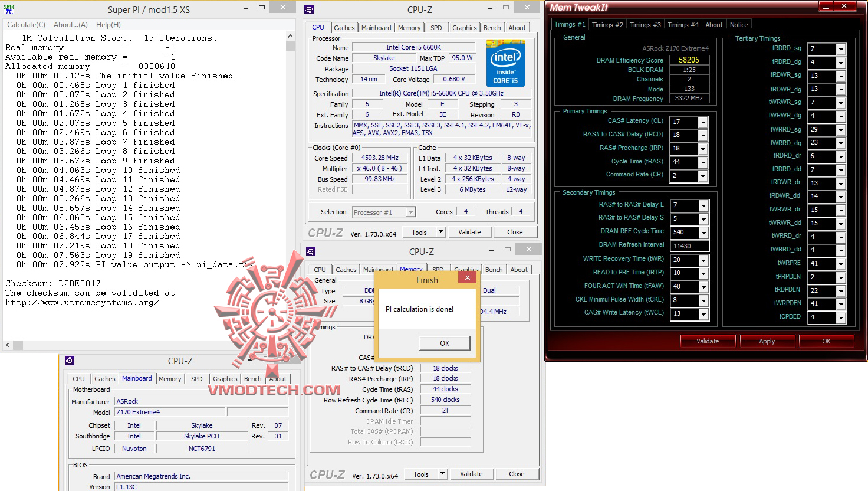
Task: Select Memory tab in Mainboard CPU-Z window
Action: (x=170, y=379)
